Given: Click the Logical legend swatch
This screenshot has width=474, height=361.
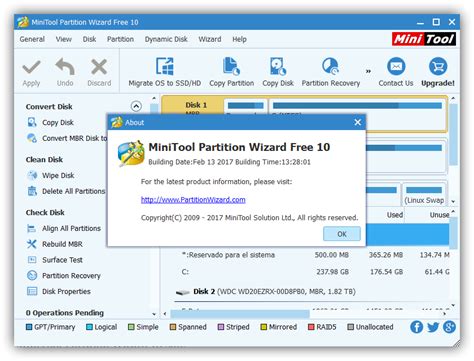Looking at the screenshot, I should [89, 327].
